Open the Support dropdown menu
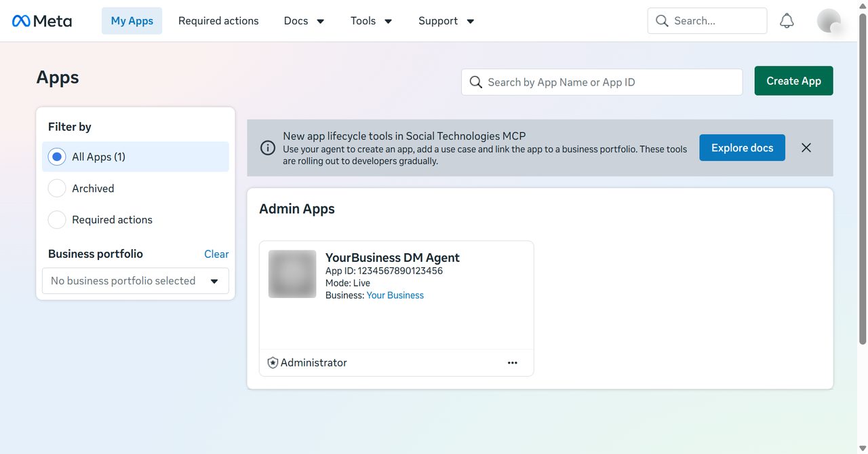Viewport: 868px width, 454px height. (x=447, y=21)
